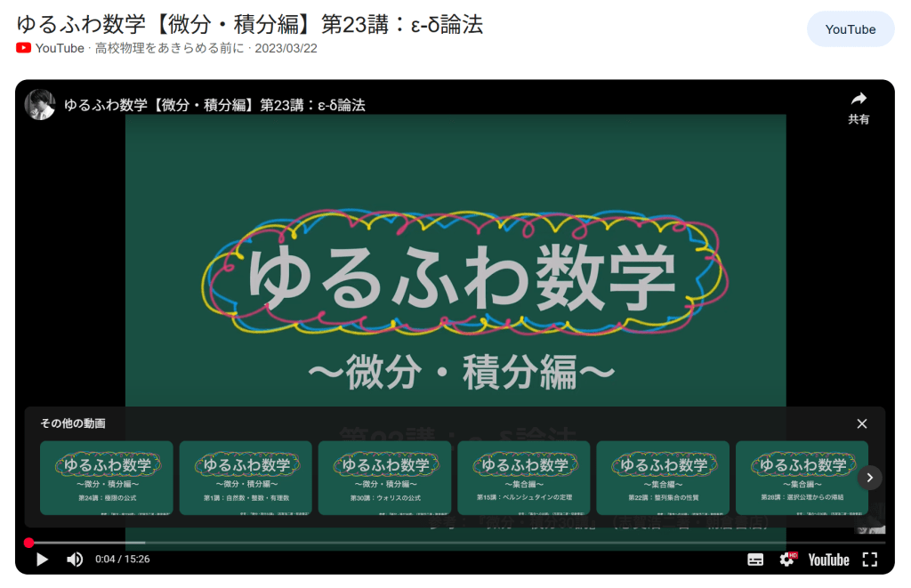Open the channel avatar in the video header
Viewport: 911px width, 588px height.
coord(40,105)
